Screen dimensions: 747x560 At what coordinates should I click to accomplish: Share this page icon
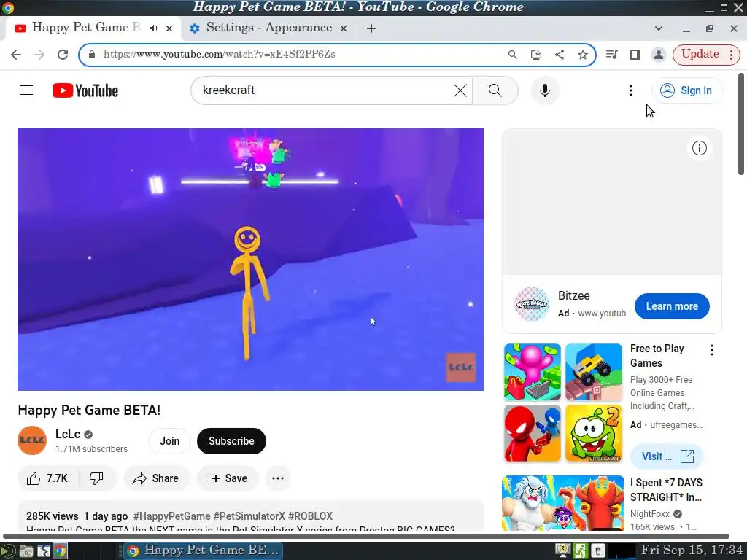click(560, 55)
